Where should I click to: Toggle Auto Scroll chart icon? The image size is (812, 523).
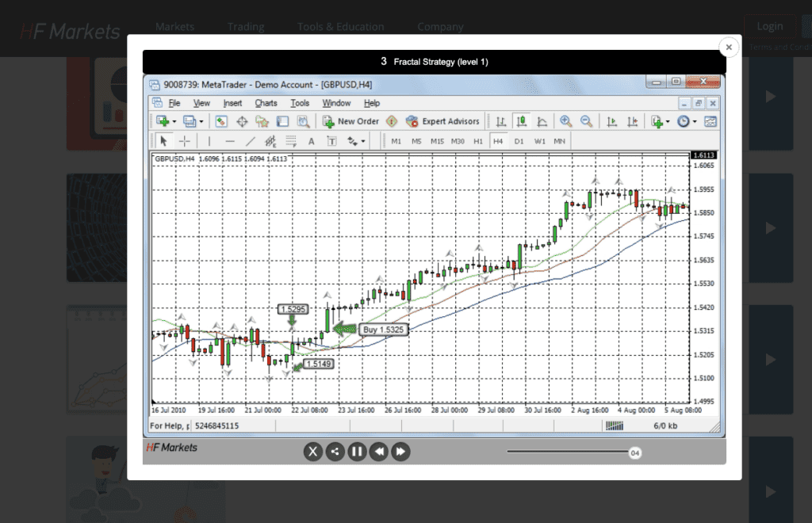pyautogui.click(x=611, y=121)
